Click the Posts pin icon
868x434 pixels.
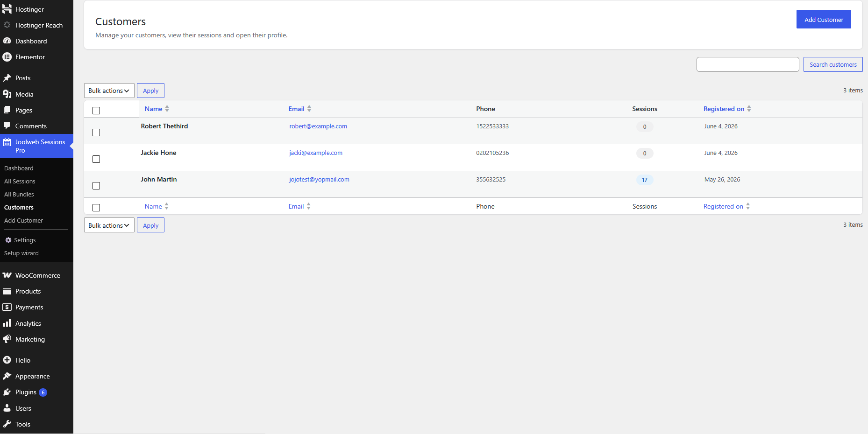(x=7, y=78)
